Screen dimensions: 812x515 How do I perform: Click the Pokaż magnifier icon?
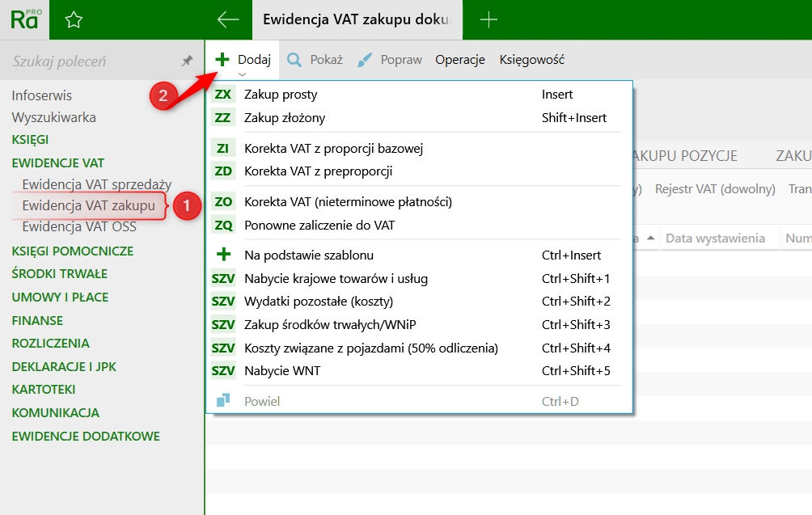[x=294, y=60]
